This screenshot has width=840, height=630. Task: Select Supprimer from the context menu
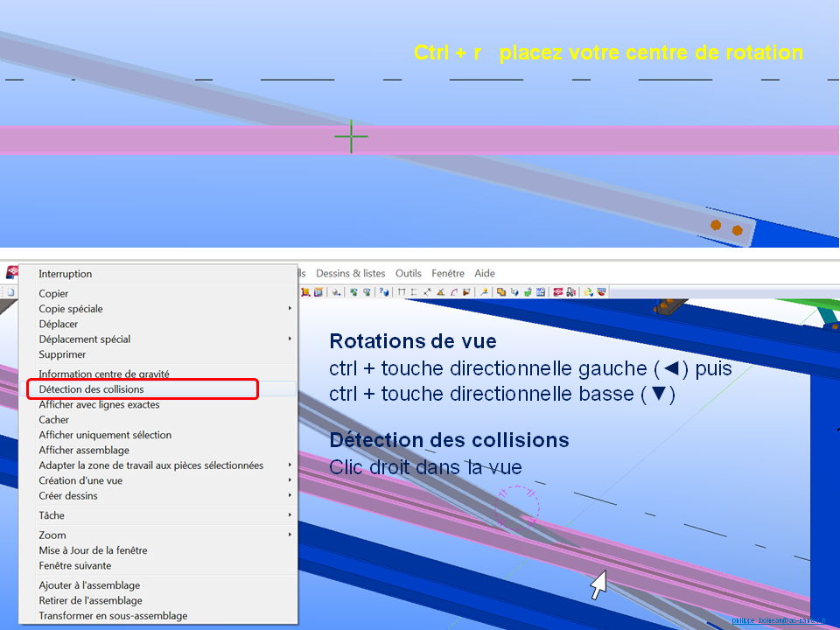158,354
